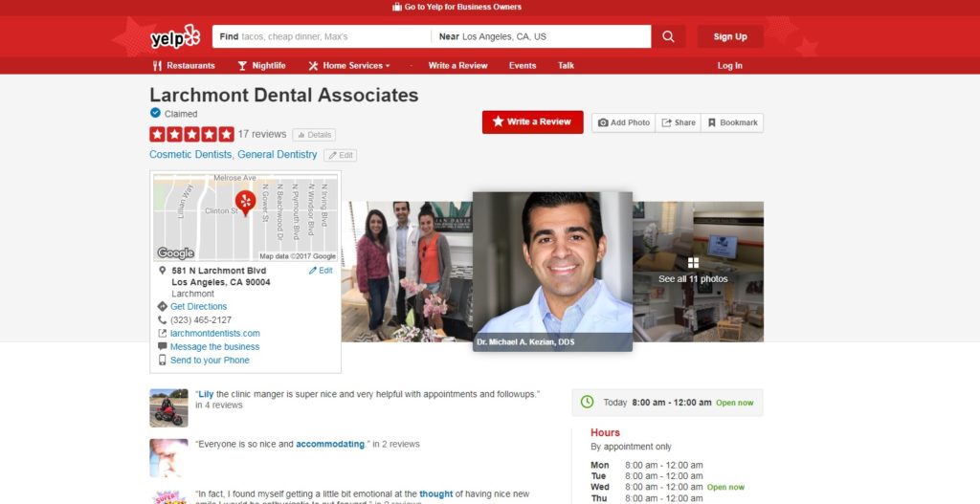Click the Larchmont Dental Associates title
The image size is (980, 504).
click(283, 95)
